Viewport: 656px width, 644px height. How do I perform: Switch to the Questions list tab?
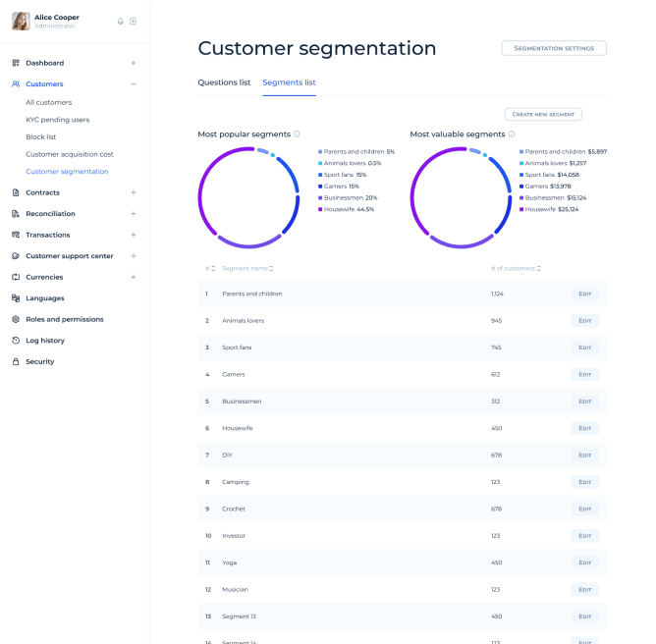224,82
